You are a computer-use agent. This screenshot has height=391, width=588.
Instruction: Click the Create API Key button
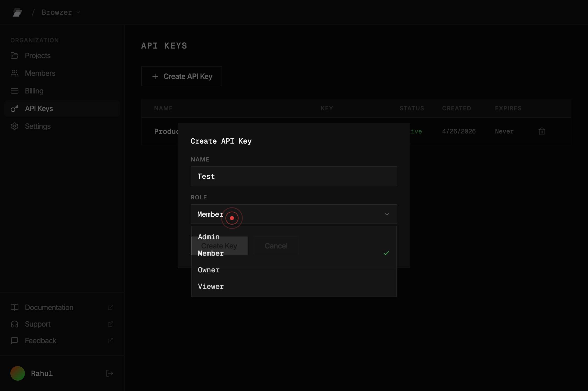point(182,76)
